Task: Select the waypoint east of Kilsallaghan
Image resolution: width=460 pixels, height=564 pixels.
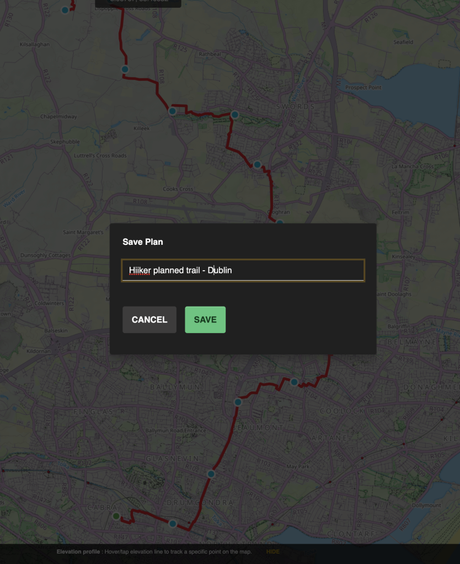Action: tap(125, 69)
